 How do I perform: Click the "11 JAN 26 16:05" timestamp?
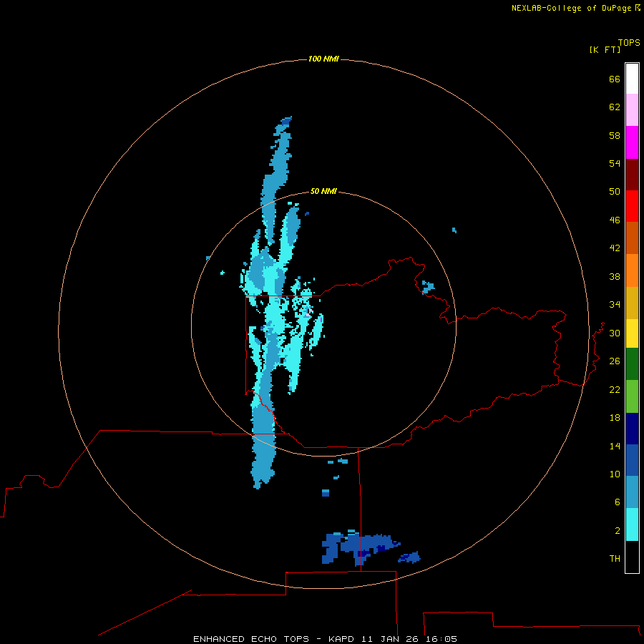tap(409, 639)
